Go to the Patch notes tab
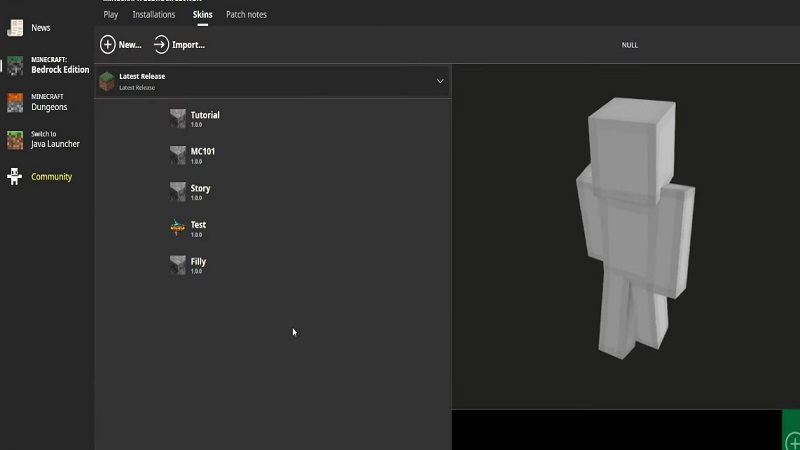 246,15
